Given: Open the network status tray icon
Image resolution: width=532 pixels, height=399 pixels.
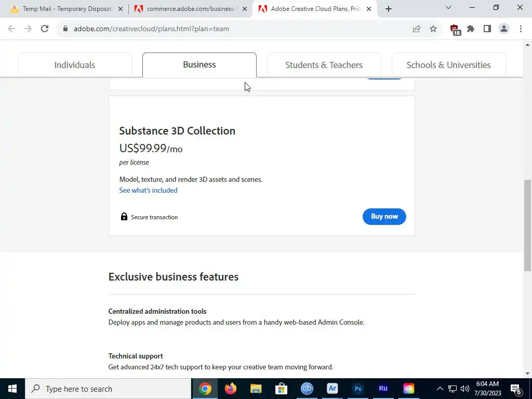Looking at the screenshot, I should tap(453, 389).
